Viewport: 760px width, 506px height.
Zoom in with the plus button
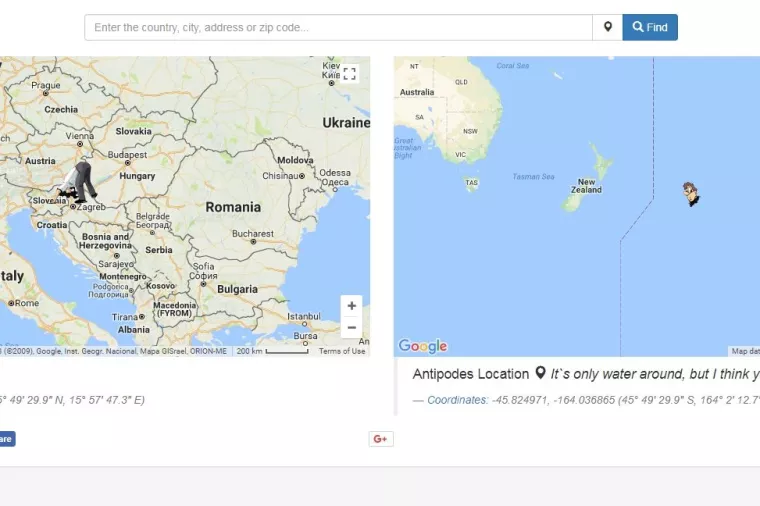pos(351,306)
